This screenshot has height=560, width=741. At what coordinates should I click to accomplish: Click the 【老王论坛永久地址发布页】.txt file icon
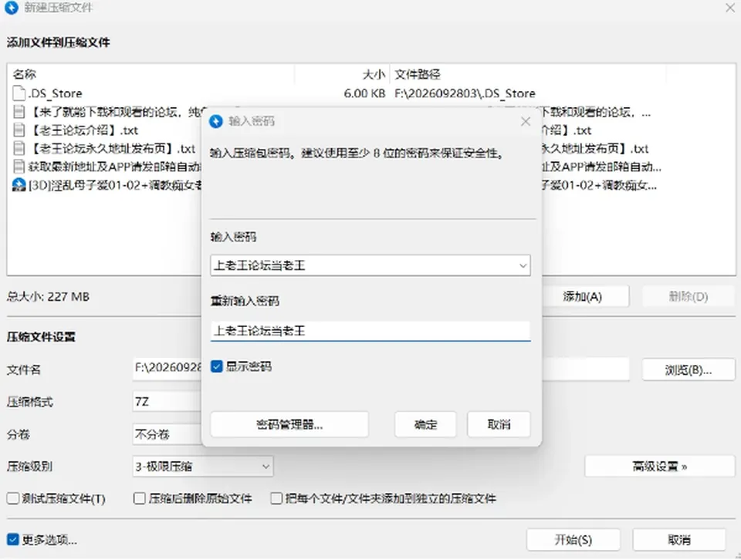(x=19, y=148)
